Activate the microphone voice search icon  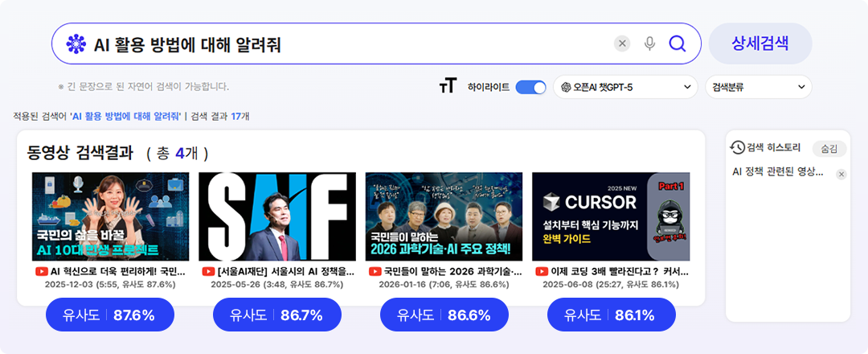pos(650,43)
